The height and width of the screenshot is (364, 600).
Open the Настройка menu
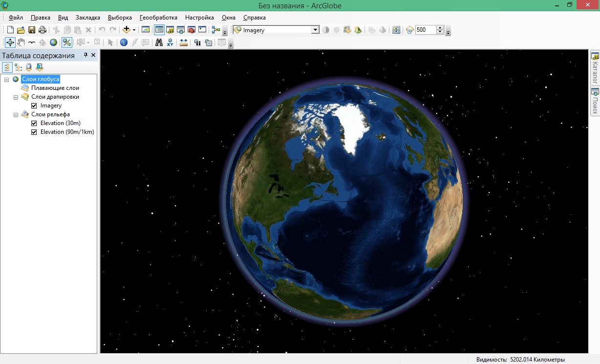[199, 17]
